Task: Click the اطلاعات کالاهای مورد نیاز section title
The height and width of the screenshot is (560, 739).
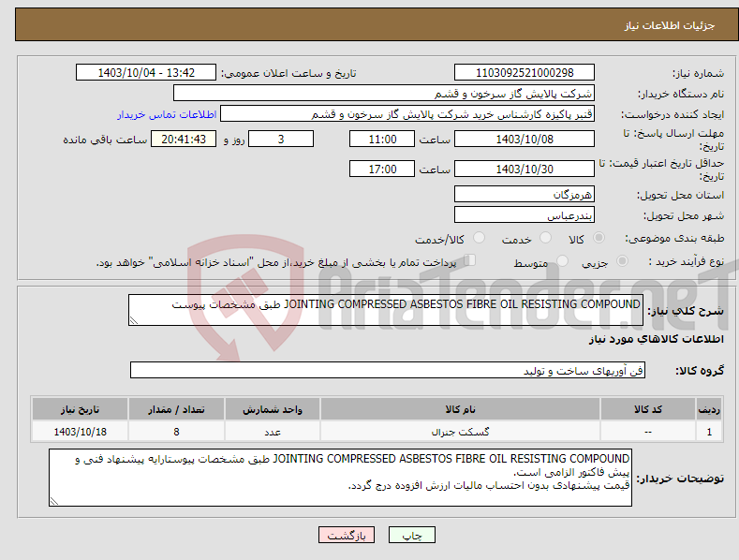Action: point(656,339)
